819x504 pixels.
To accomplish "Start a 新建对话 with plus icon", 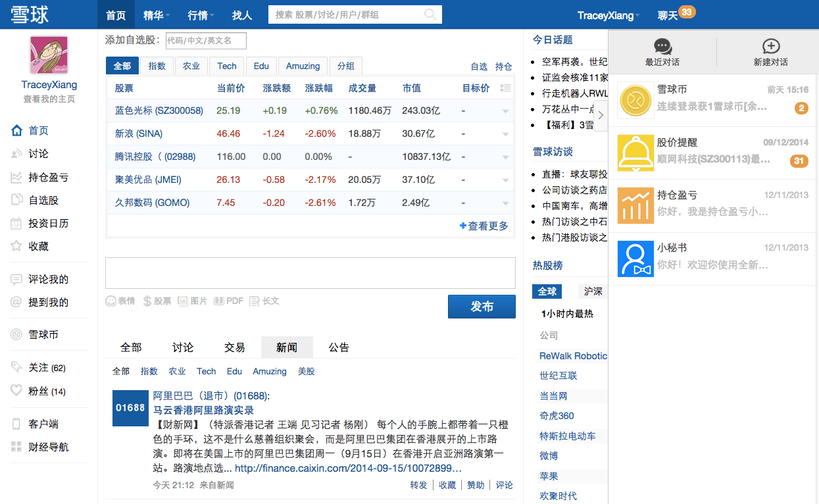I will pyautogui.click(x=770, y=47).
